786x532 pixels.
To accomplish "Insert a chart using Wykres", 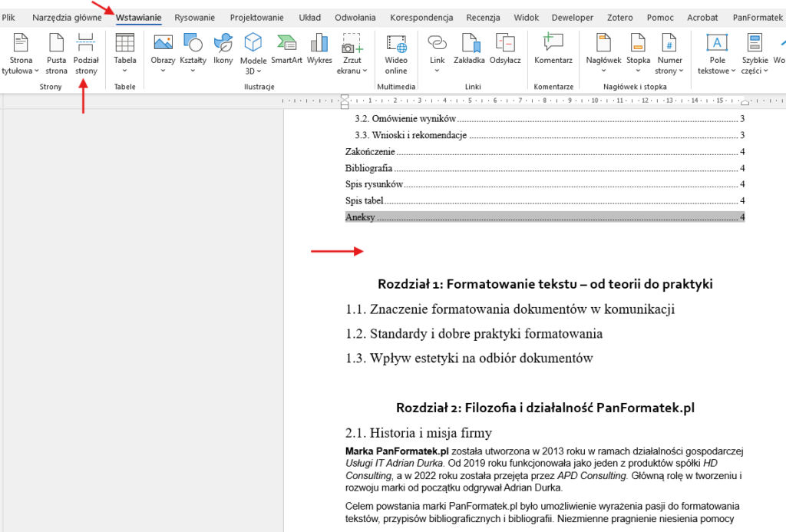I will click(x=319, y=49).
